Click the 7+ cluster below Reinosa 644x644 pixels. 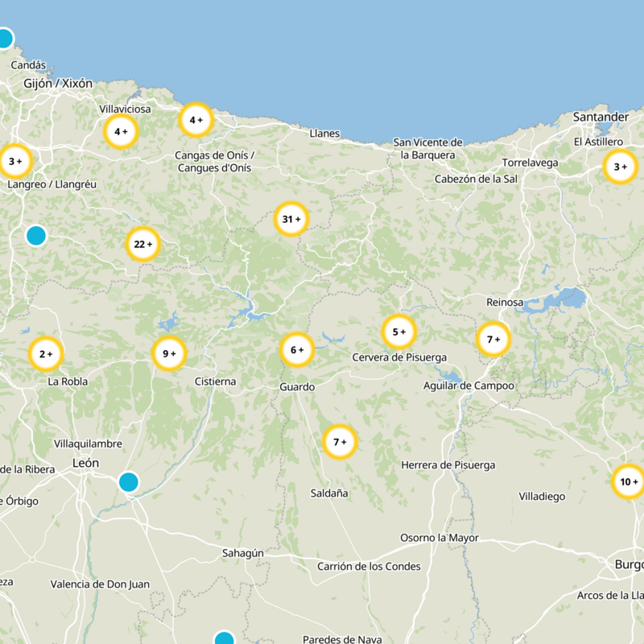tap(493, 340)
